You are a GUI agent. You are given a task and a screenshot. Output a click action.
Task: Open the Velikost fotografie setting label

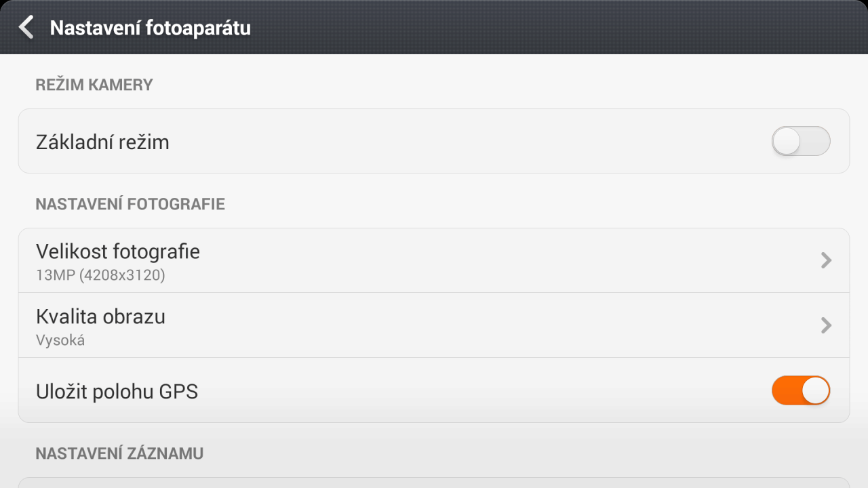click(118, 251)
